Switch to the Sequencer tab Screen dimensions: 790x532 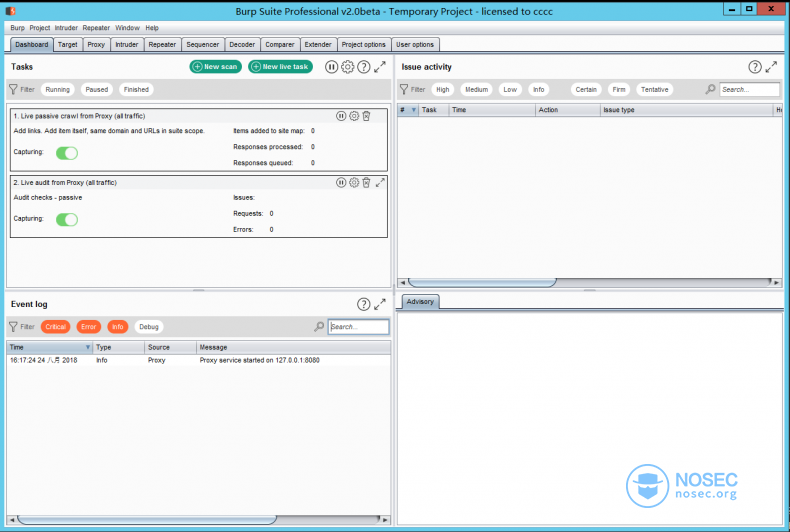click(203, 44)
